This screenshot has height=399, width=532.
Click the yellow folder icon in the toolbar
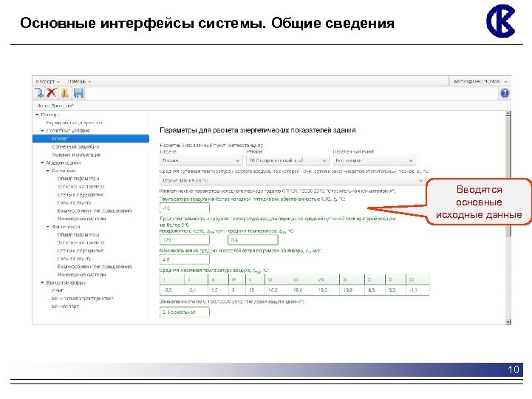pos(65,93)
